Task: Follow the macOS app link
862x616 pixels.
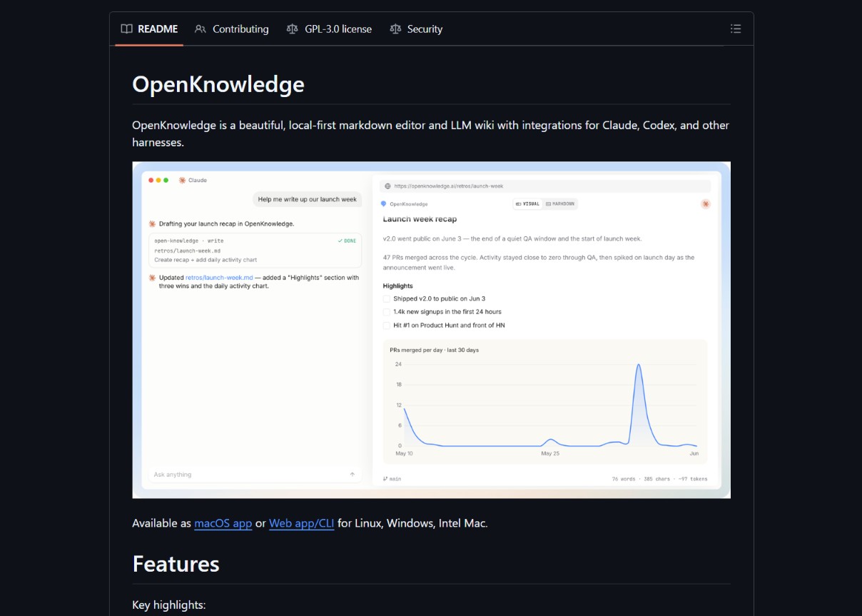Action: [x=223, y=523]
